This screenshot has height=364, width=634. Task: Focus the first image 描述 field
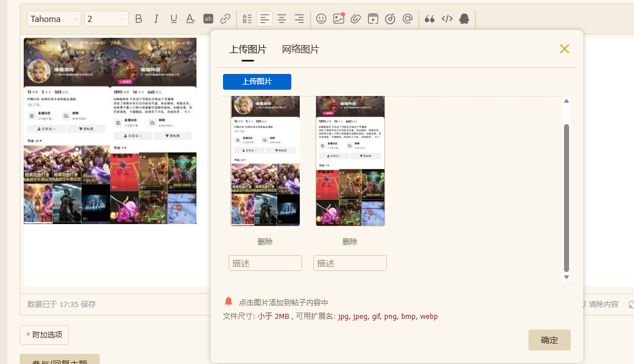pos(265,263)
